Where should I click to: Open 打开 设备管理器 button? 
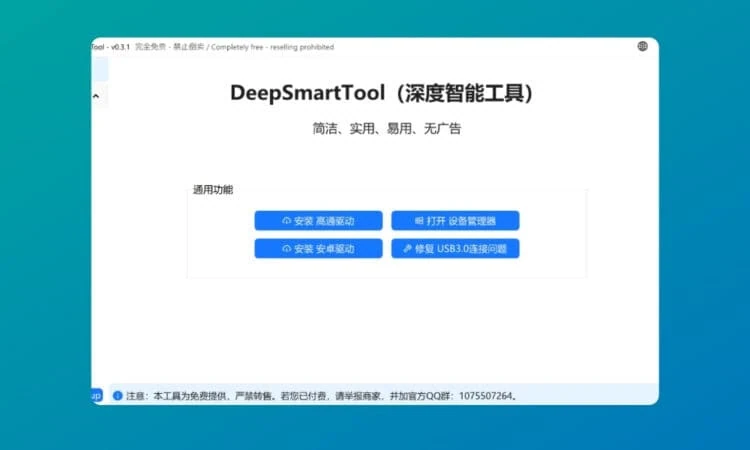[x=455, y=220]
